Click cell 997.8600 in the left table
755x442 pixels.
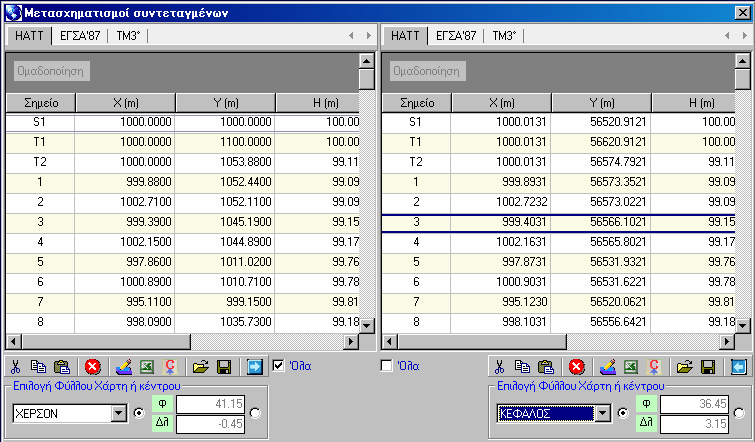click(x=125, y=262)
